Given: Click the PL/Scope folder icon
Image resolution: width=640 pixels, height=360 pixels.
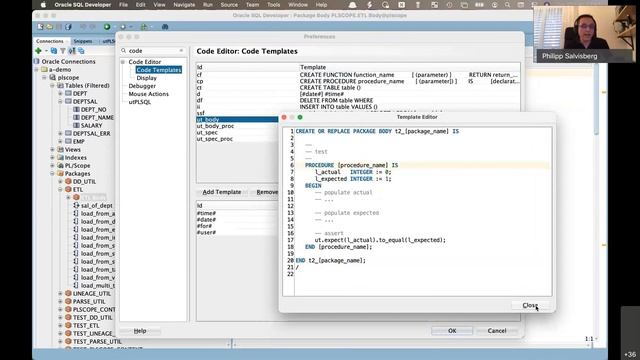Looking at the screenshot, I should [60, 166].
